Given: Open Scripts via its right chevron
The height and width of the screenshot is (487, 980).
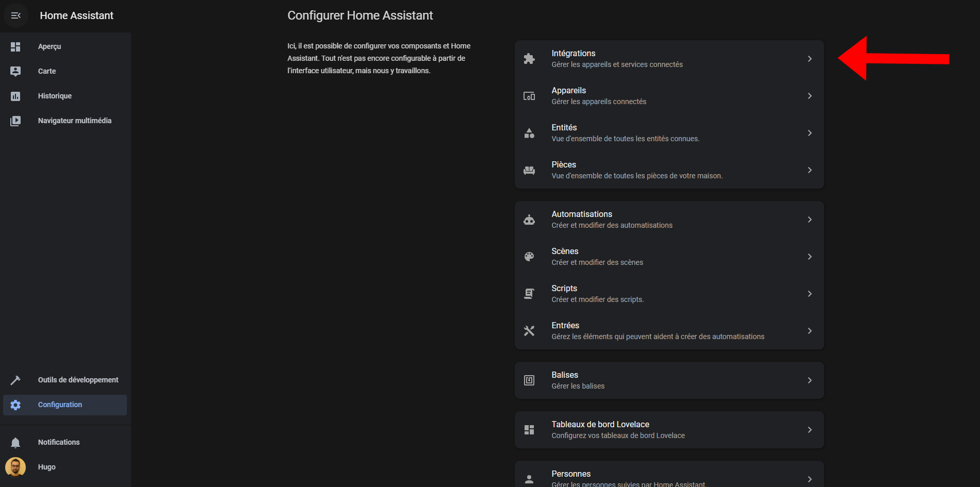Looking at the screenshot, I should click(x=810, y=294).
